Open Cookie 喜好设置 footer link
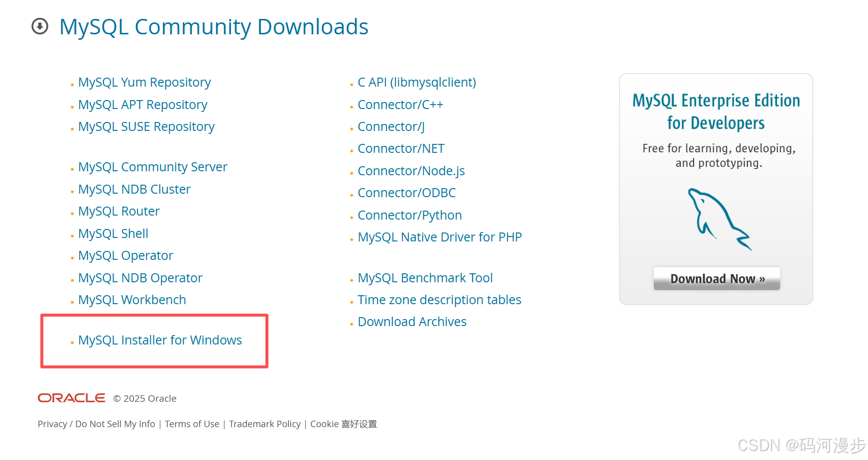 [x=344, y=424]
